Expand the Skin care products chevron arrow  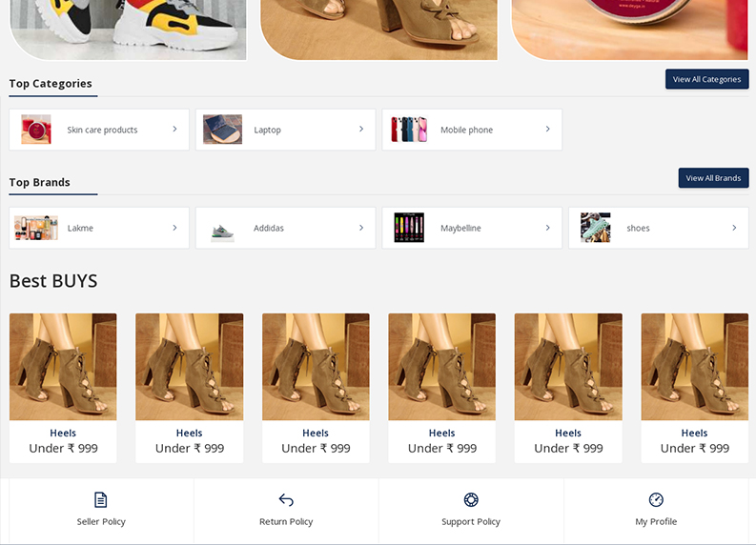click(174, 130)
